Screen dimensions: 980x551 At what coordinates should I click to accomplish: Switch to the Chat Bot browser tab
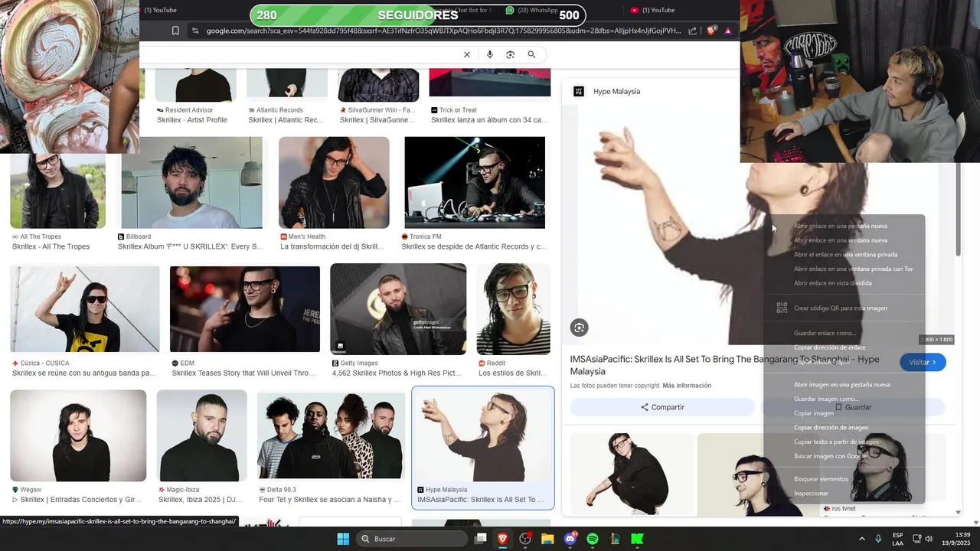click(463, 10)
